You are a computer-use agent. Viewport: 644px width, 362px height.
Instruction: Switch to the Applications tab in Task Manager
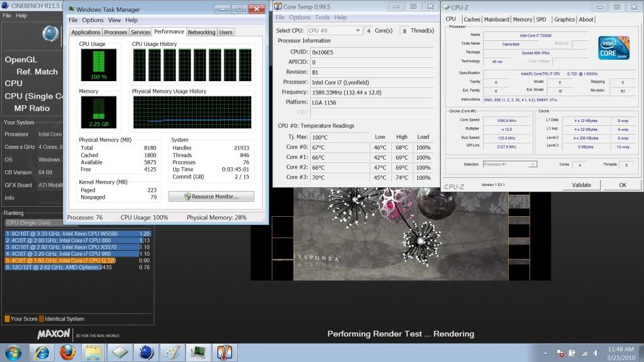click(86, 32)
